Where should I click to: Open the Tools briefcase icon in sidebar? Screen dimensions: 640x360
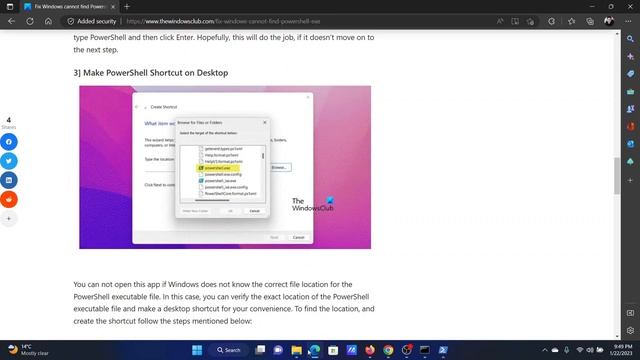(630, 91)
